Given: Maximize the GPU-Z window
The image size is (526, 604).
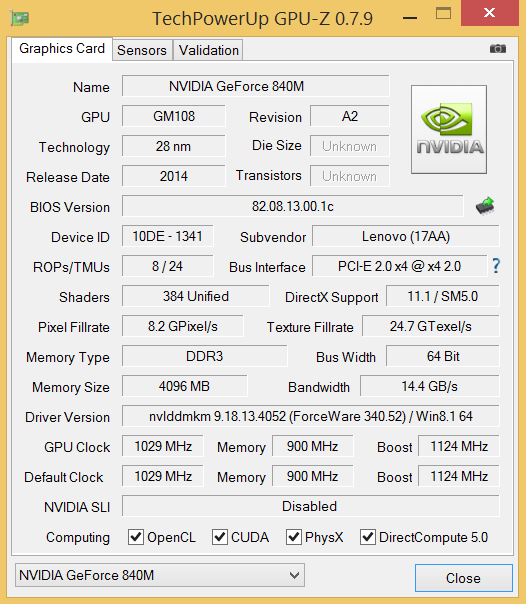Looking at the screenshot, I should coord(443,13).
